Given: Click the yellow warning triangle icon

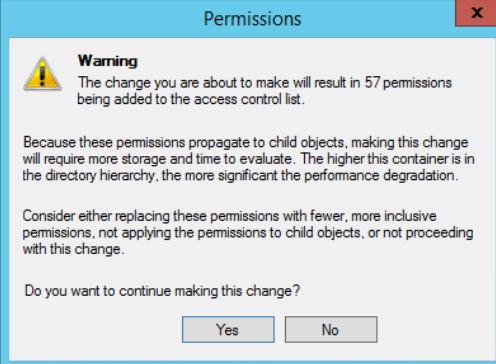Looking at the screenshot, I should click(42, 74).
